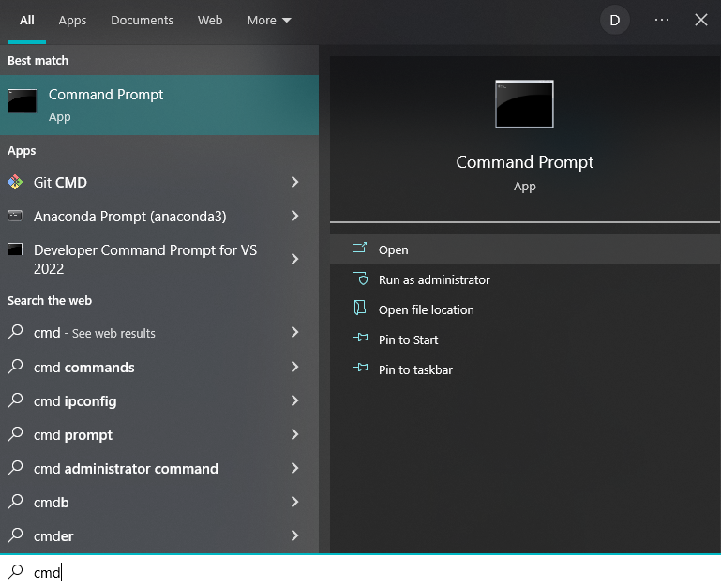Expand cmd commands suggestion arrow
This screenshot has height=588, width=721.
pos(294,367)
